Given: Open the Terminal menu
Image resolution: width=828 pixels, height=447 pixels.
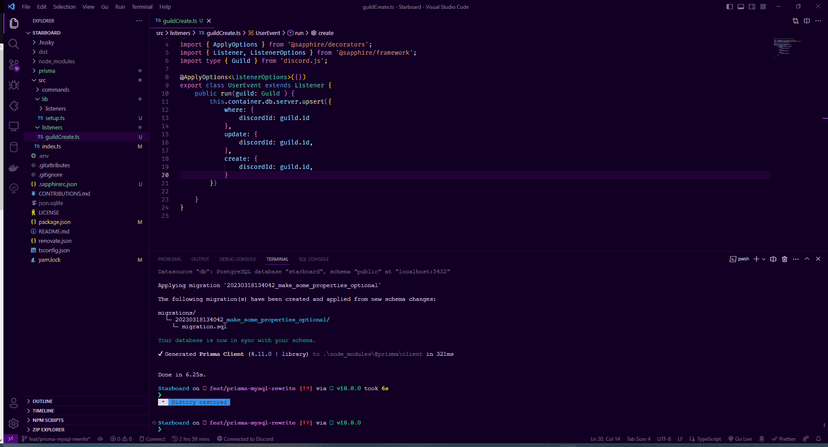Looking at the screenshot, I should (142, 7).
